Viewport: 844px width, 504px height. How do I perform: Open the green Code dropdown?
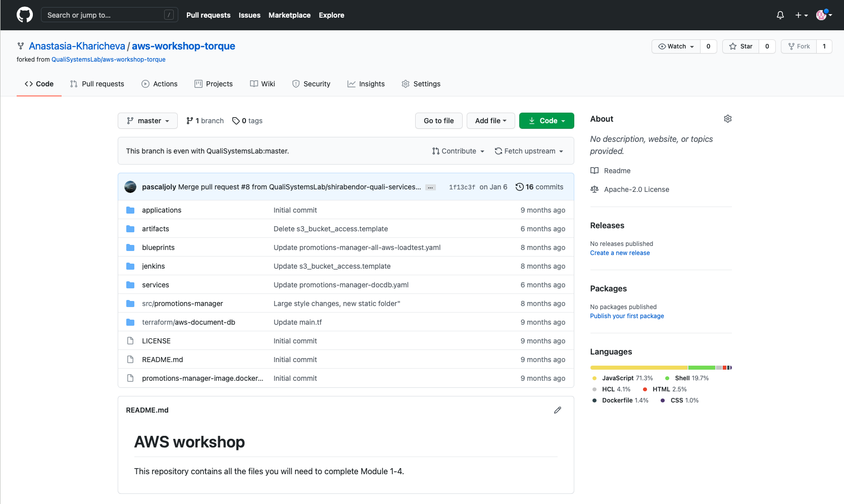(547, 121)
